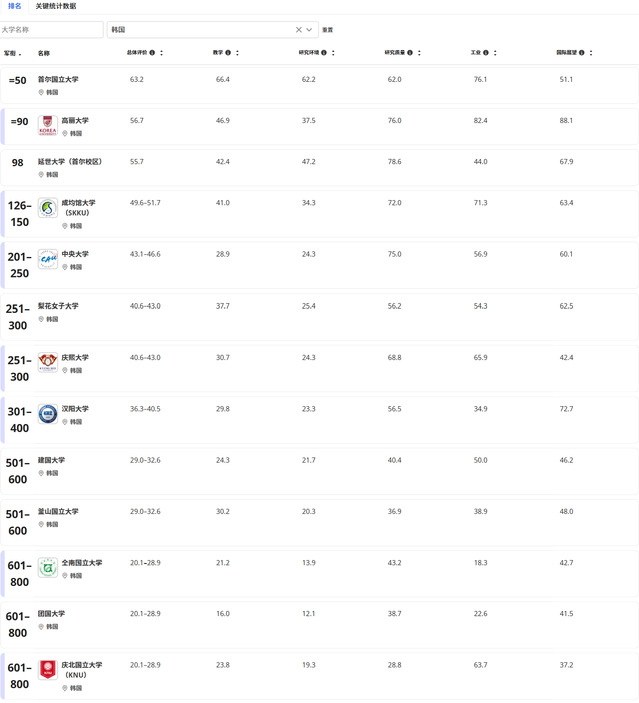
Task: Sort by the 研究质量 column arrows
Action: click(x=421, y=53)
